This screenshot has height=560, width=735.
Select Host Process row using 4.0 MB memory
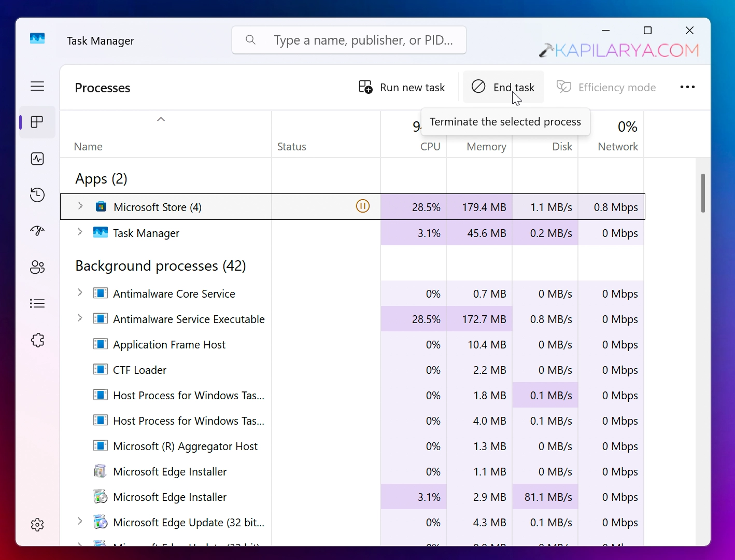pos(352,421)
